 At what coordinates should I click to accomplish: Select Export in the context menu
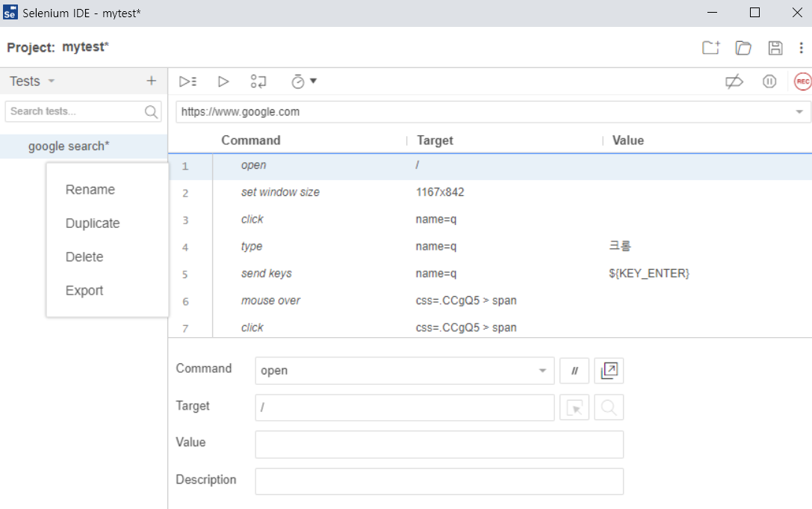tap(84, 291)
